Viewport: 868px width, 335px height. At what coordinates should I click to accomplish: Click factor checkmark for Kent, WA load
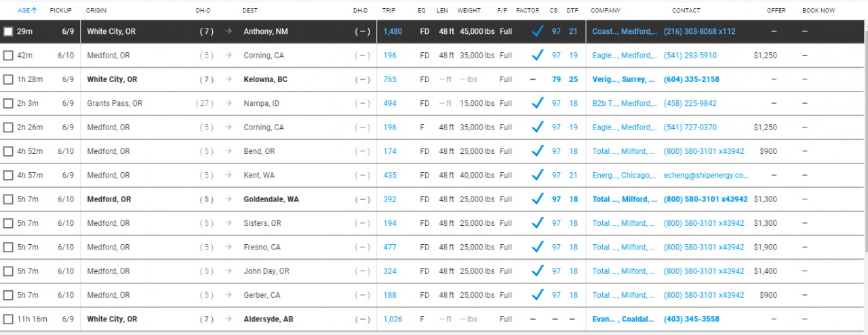click(538, 175)
